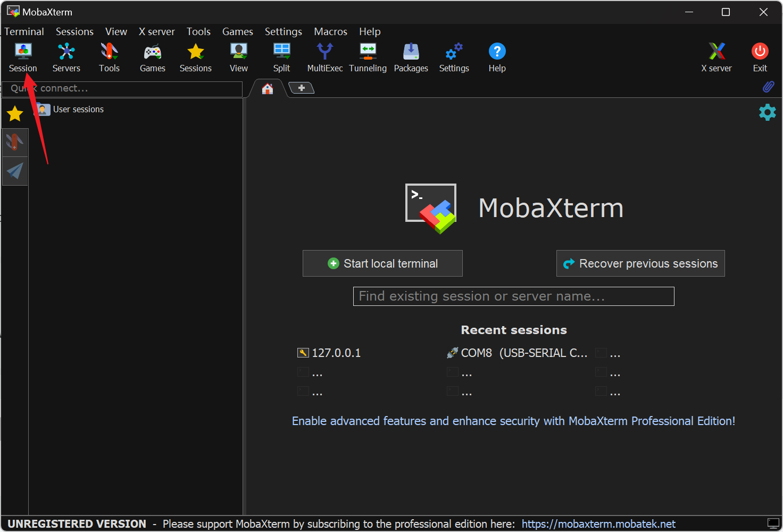Open the Settings menu
This screenshot has width=783, height=532.
pos(284,31)
